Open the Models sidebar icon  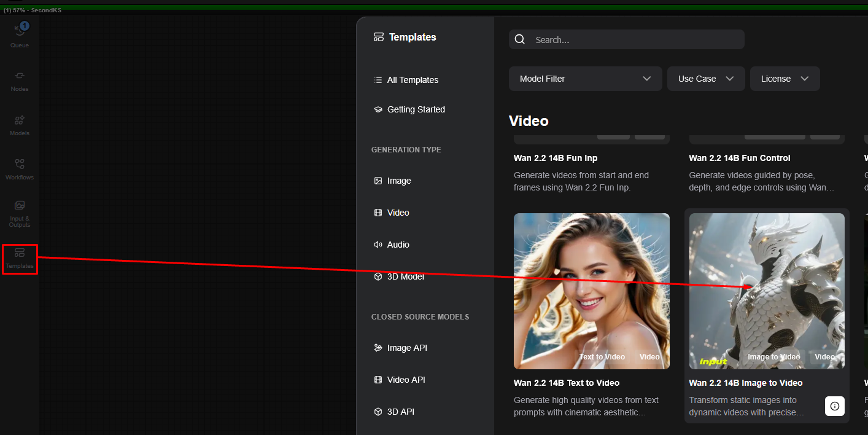(x=20, y=120)
